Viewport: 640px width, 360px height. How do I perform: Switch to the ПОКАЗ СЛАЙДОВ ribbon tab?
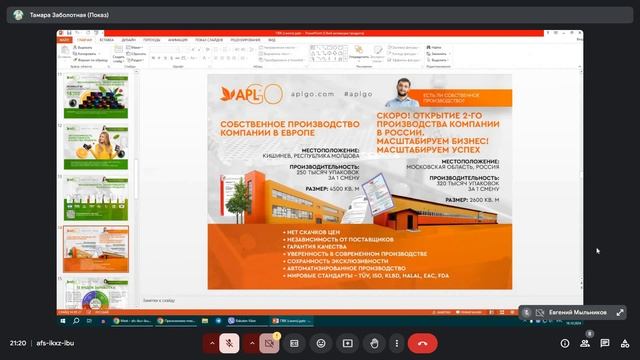[209, 40]
